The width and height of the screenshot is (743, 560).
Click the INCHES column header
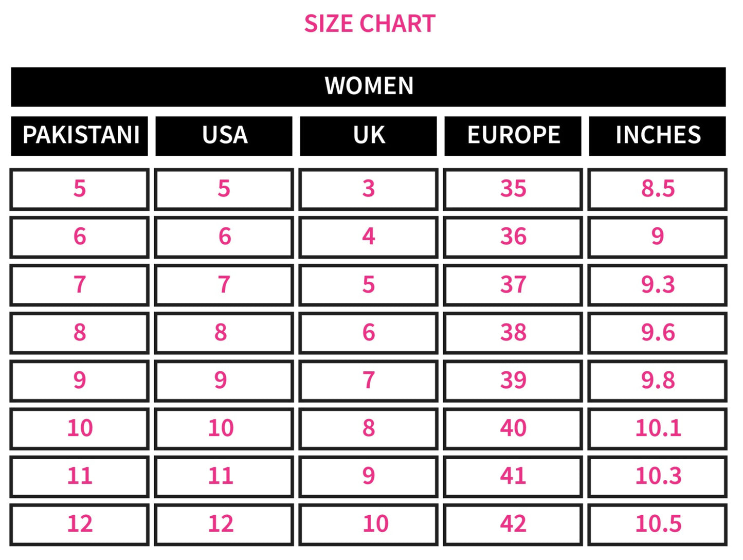(x=657, y=136)
